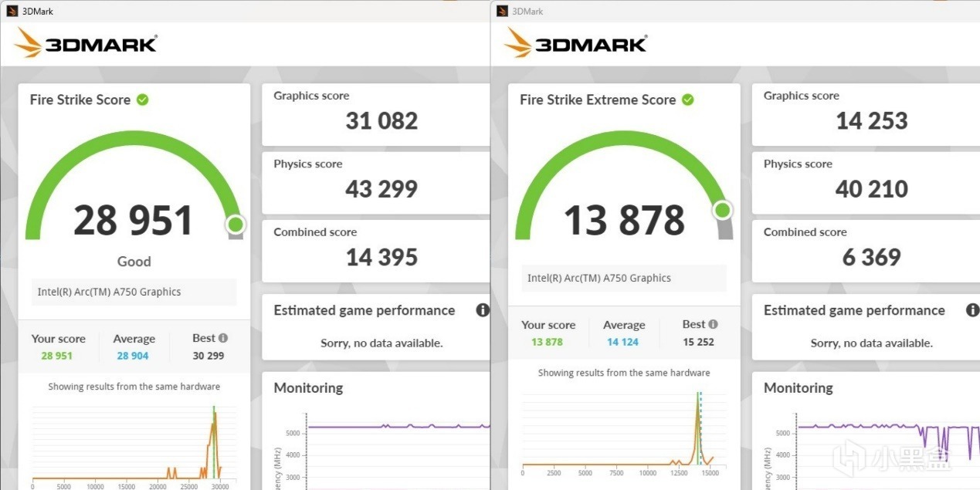Open info icon for left Estimated game performance
Screen dimensions: 980x490
point(483,310)
